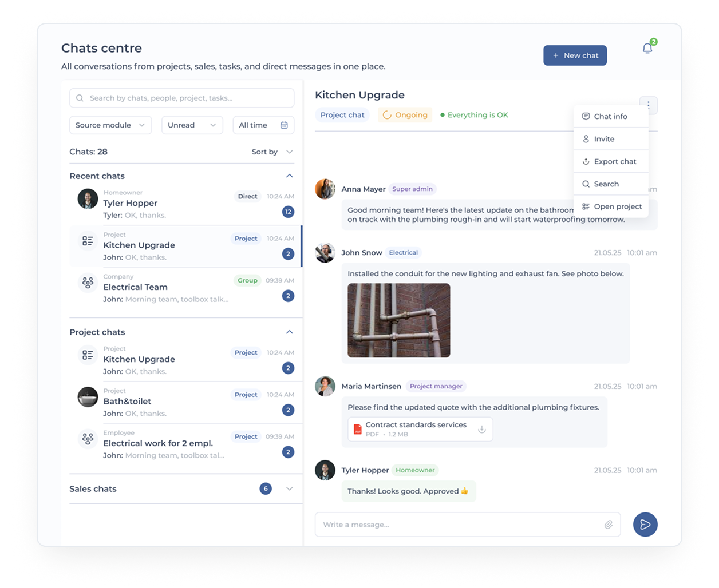Viewport: 719px width, 588px height.
Task: Click Tyler Hopper's avatar in the conversation
Action: 325,470
